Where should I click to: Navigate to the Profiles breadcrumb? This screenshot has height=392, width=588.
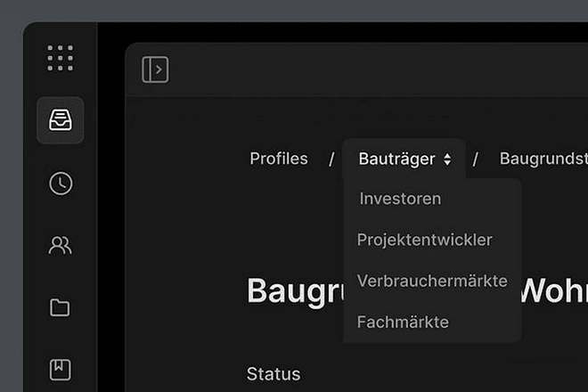[278, 159]
